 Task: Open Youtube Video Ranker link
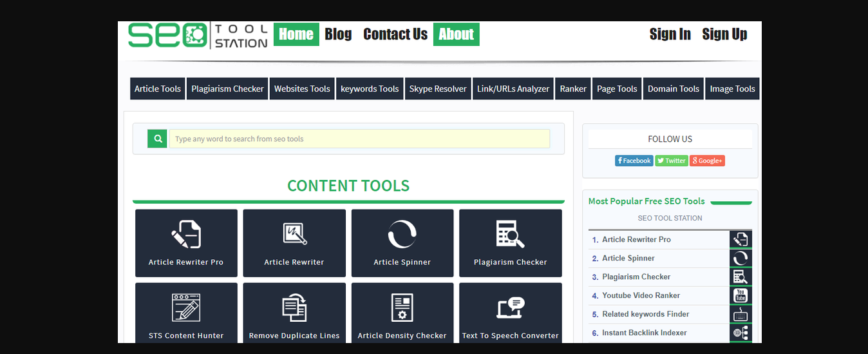tap(641, 295)
